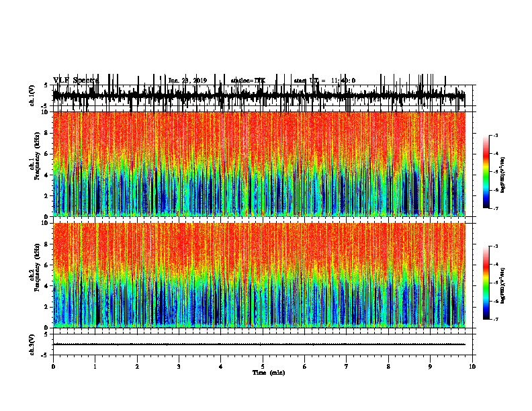Click the log(PSD) label beside the ch.1 colorbar

(x=502, y=175)
